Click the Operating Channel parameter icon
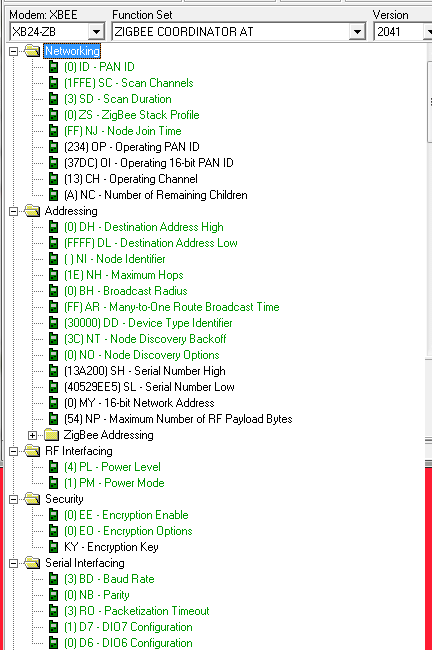432x650 pixels. pos(53,179)
